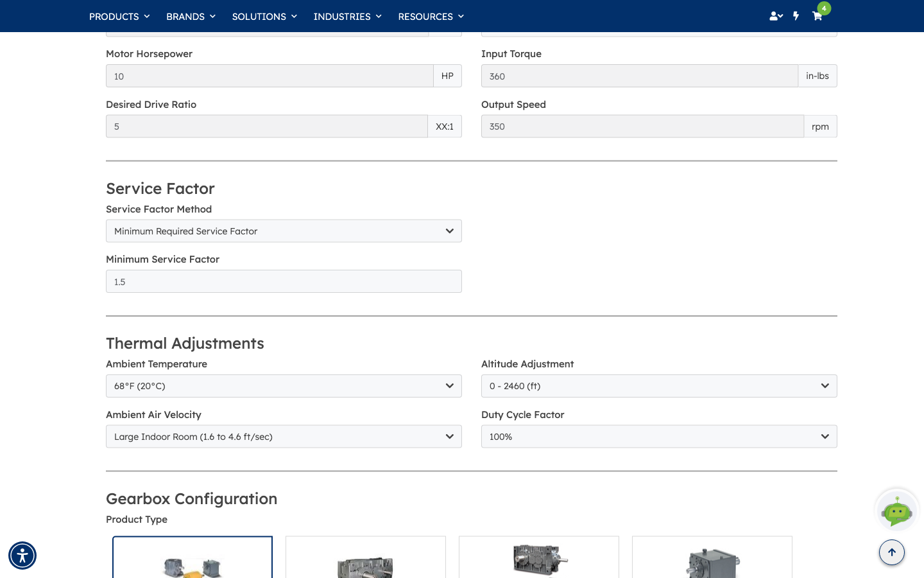This screenshot has height=578, width=924.
Task: Click the Gearbox Configuration heading
Action: [192, 498]
